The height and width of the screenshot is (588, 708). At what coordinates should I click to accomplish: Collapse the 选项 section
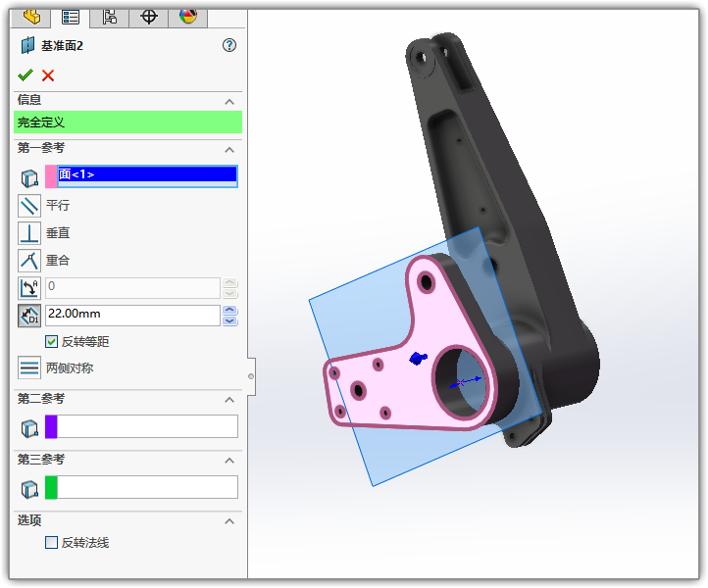[229, 521]
